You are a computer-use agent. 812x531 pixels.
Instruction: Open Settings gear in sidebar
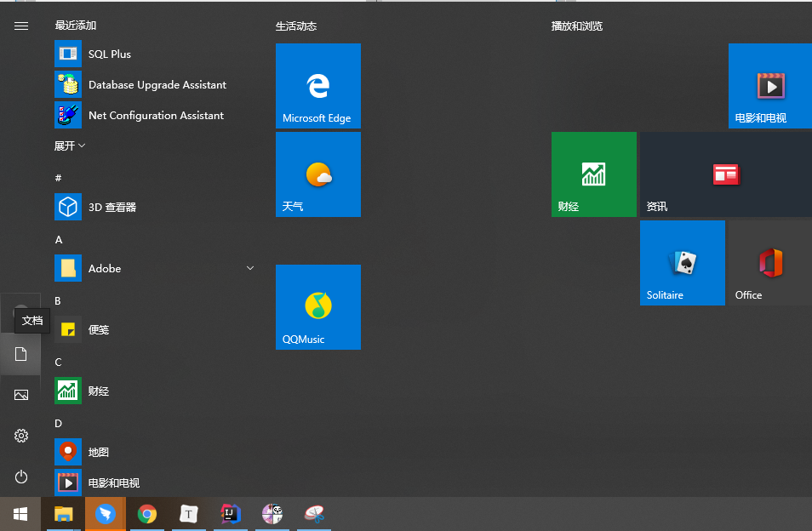(x=20, y=436)
